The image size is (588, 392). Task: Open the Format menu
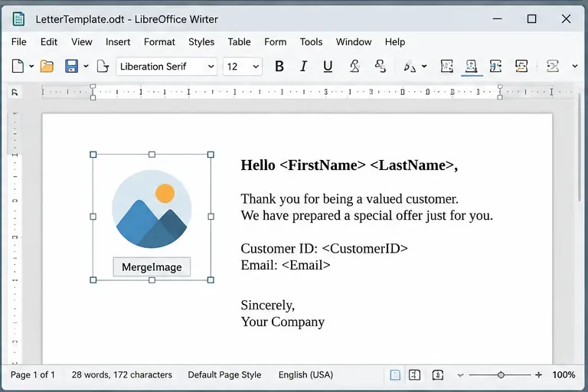pyautogui.click(x=159, y=41)
